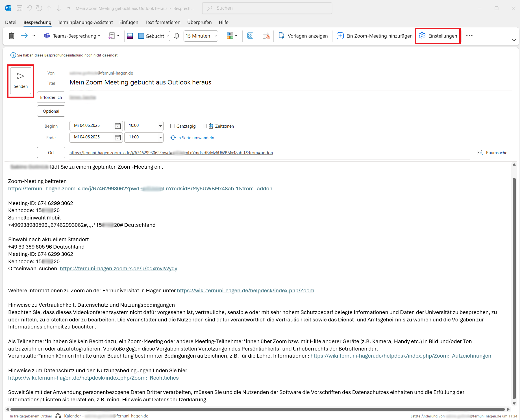Click the calendar with chart ribbon icon
Screen dimensions: 520x420
(x=266, y=36)
